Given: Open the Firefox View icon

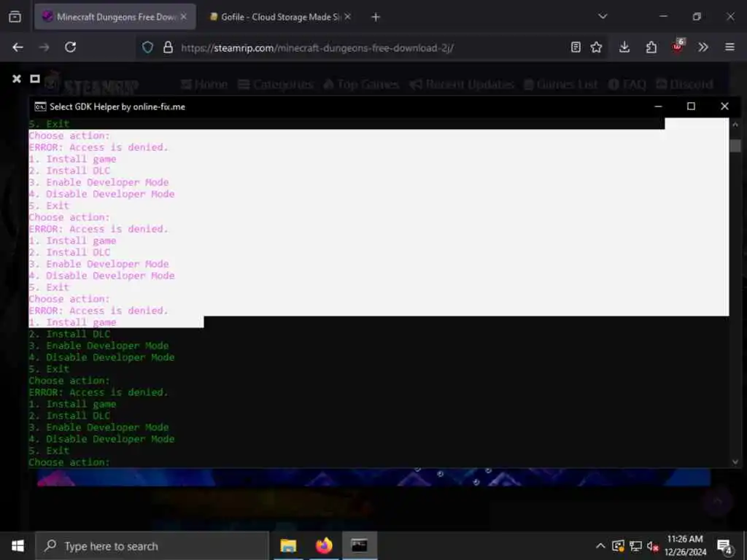Looking at the screenshot, I should point(15,17).
